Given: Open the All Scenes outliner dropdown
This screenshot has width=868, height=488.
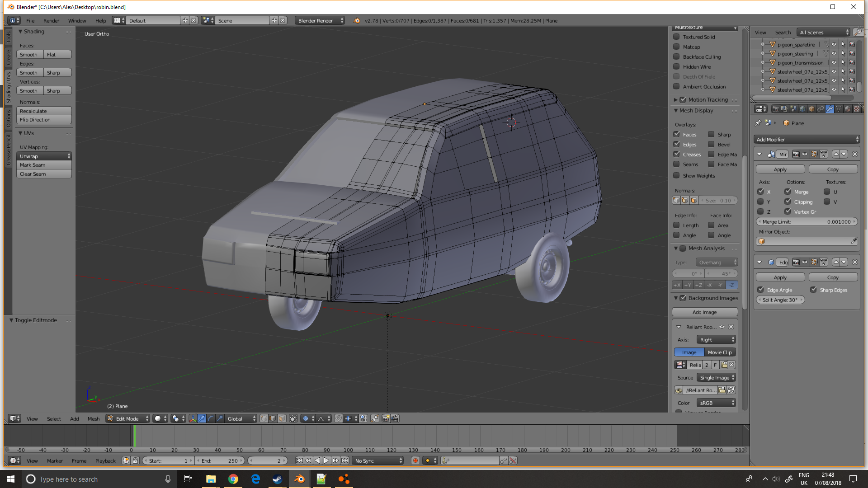Looking at the screenshot, I should tap(824, 32).
